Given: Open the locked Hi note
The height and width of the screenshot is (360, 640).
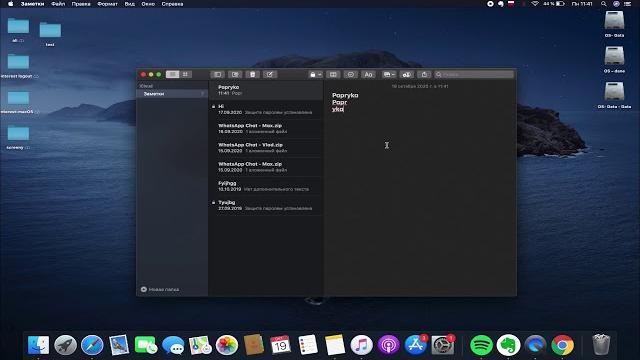Looking at the screenshot, I should 266,109.
